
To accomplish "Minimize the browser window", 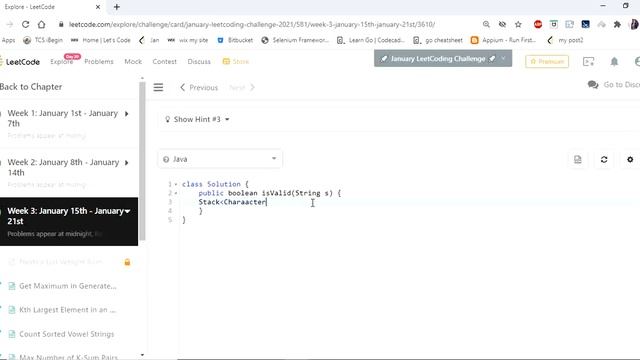I will (603, 6).
